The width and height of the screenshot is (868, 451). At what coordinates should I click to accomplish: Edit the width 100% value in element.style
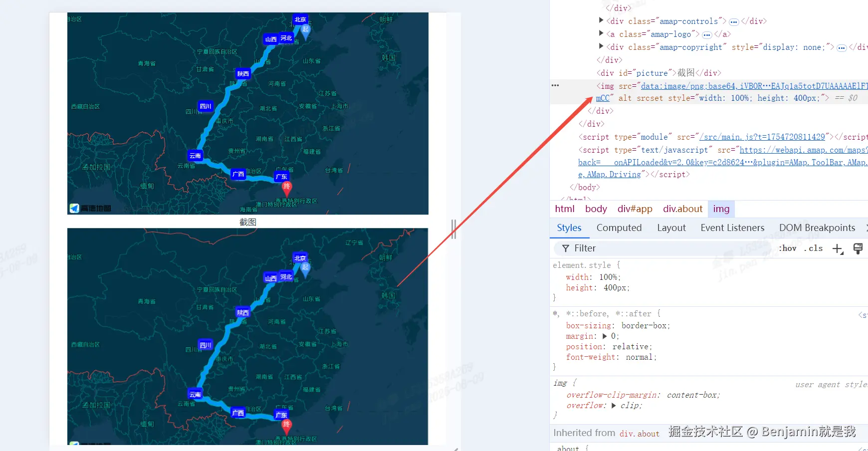point(609,277)
